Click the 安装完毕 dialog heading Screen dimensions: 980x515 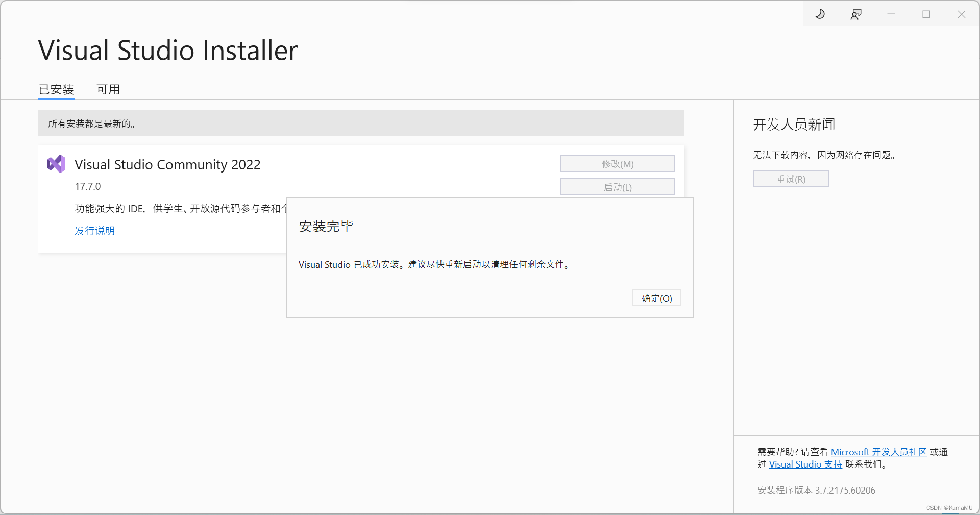[326, 226]
